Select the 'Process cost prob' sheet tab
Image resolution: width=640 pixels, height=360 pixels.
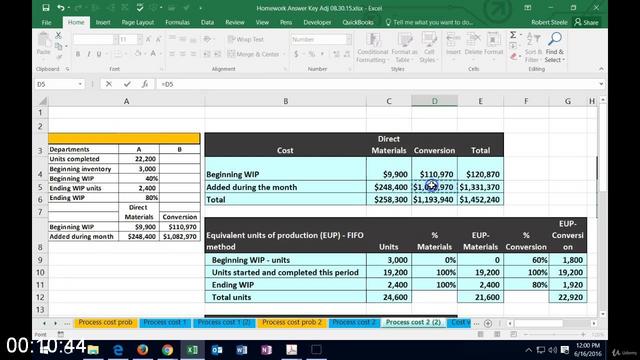pos(105,322)
